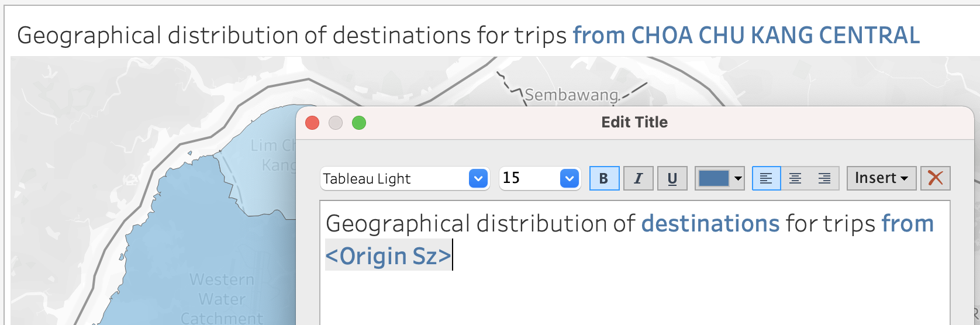Image resolution: width=980 pixels, height=325 pixels.
Task: Close the Edit Title dialog
Action: tap(312, 123)
